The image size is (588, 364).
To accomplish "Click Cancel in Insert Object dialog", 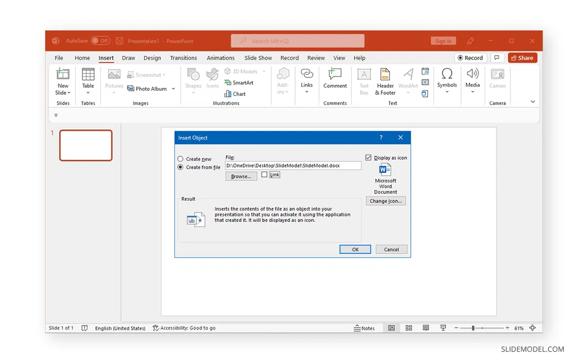I will (392, 249).
